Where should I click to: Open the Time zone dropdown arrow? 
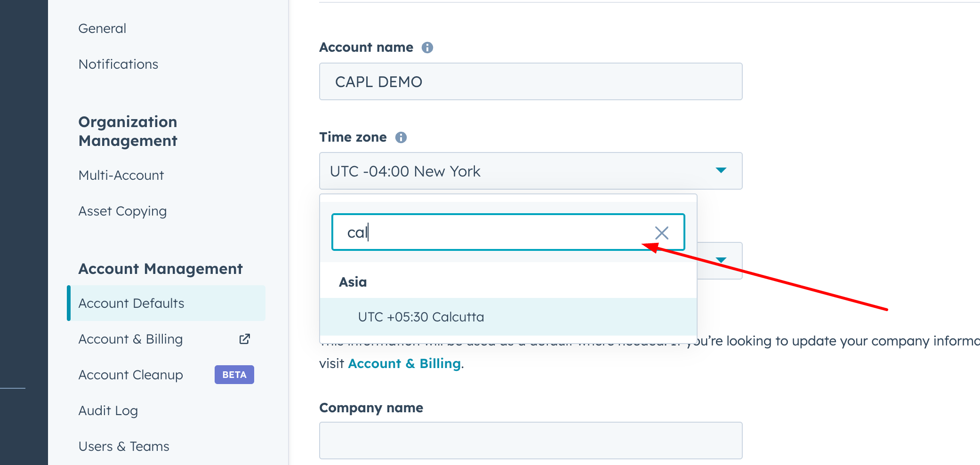tap(721, 170)
